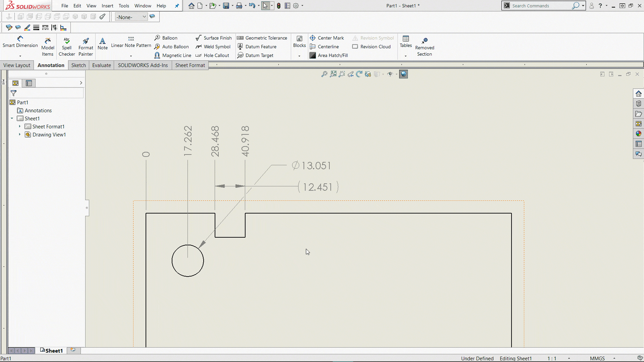Screen dimensions: 644x362
Task: Insert a Centerline
Action: pyautogui.click(x=324, y=47)
